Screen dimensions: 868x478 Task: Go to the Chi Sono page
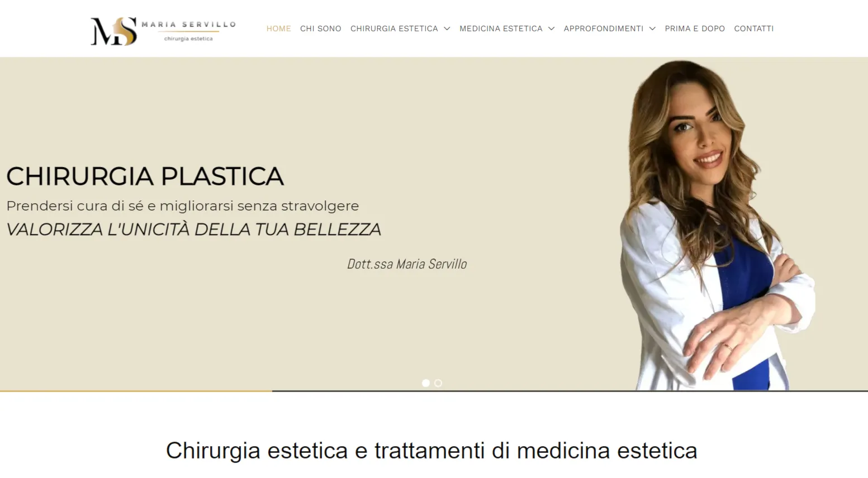coord(320,28)
